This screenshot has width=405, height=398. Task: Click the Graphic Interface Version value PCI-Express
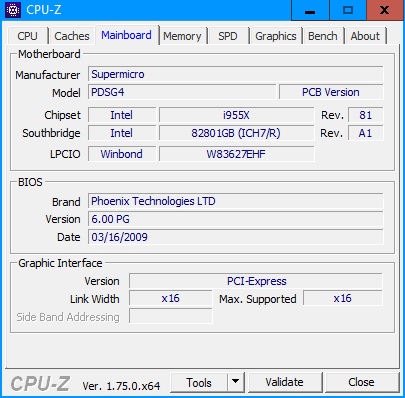(x=256, y=281)
